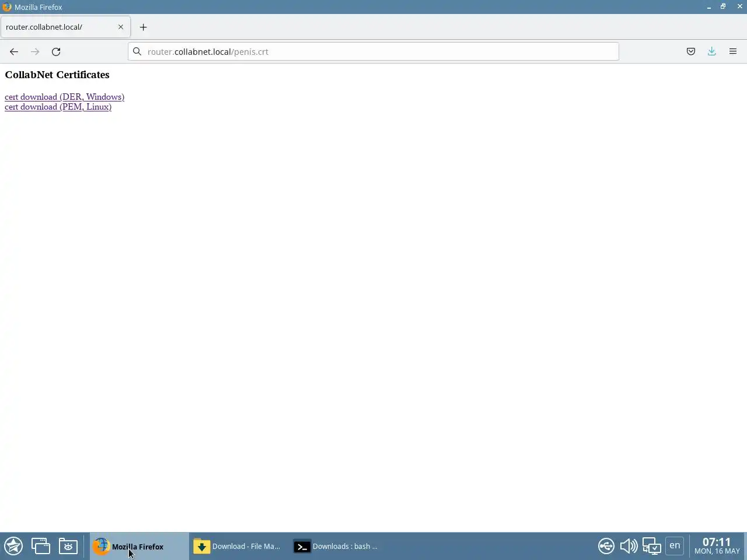Viewport: 747px width, 560px height.
Task: Change the en keyboard layout indicator
Action: [675, 546]
